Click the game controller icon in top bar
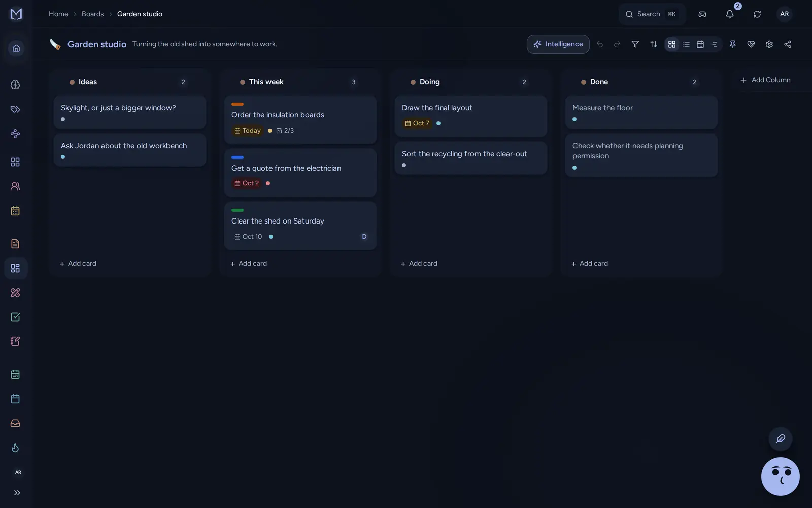 coord(702,14)
